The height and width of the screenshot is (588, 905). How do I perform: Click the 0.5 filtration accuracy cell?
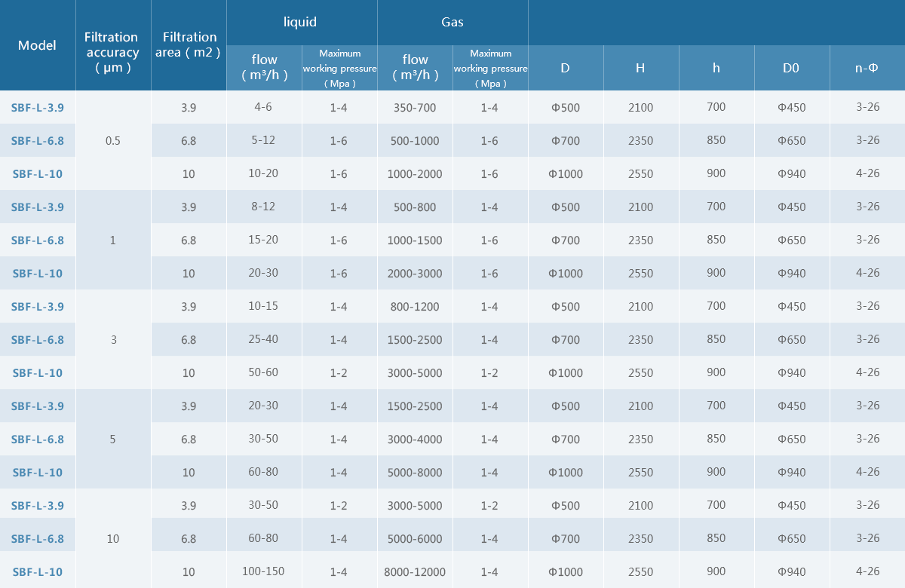pos(113,140)
